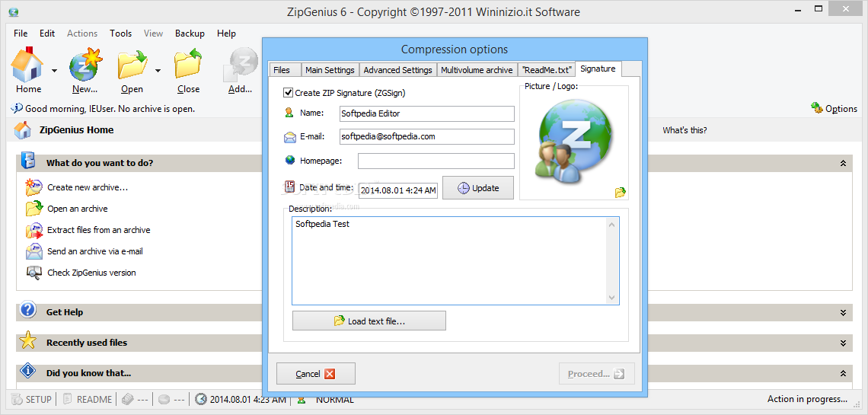Click the Description scrollbar down arrow
The height and width of the screenshot is (415, 868).
click(x=611, y=298)
